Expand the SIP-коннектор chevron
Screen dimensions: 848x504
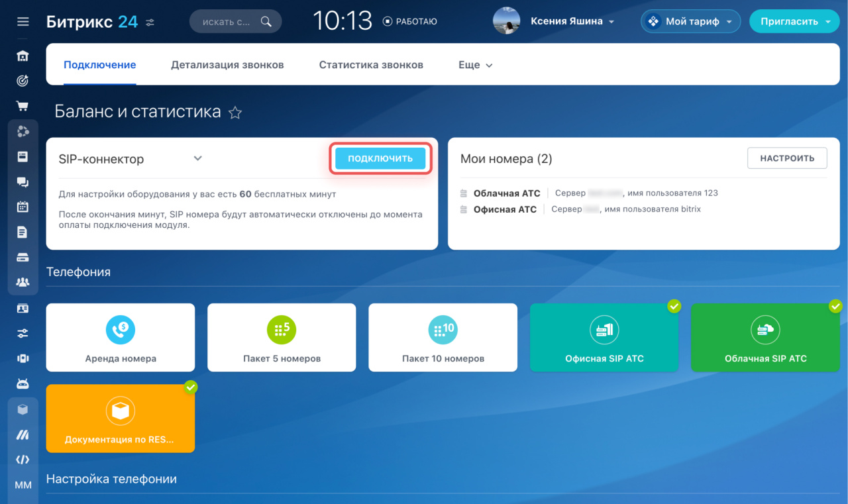pos(197,158)
